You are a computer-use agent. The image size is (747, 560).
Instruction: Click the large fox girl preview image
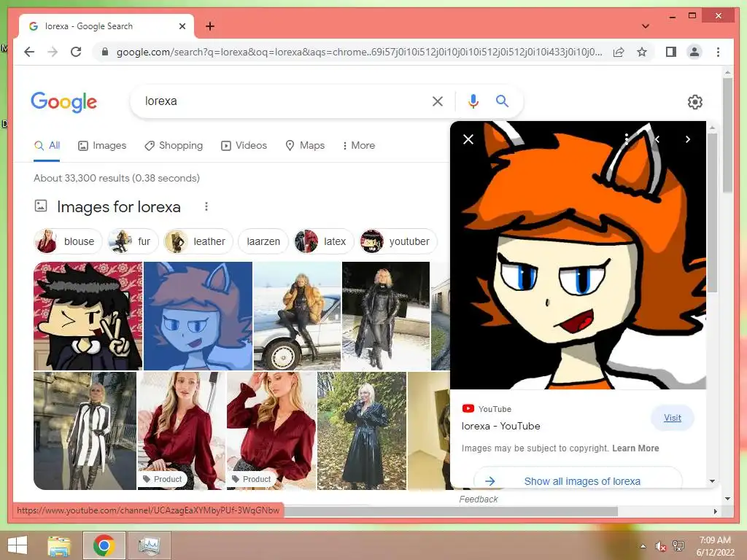click(578, 255)
